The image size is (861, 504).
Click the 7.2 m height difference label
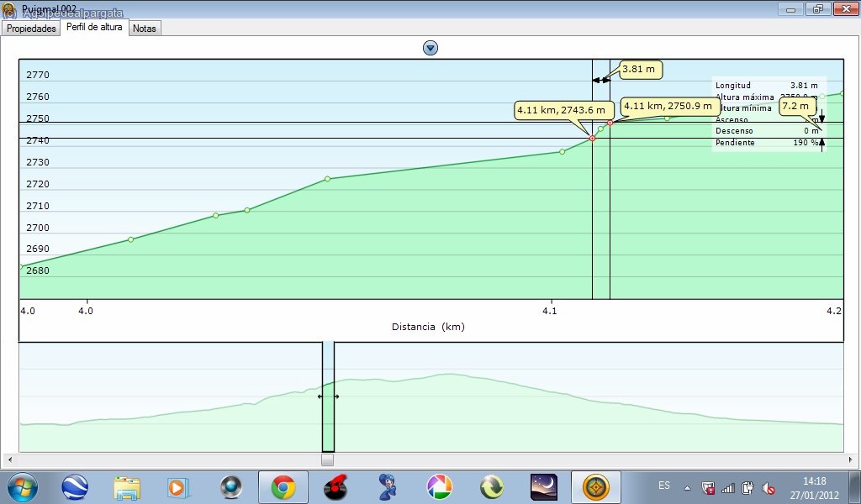795,107
